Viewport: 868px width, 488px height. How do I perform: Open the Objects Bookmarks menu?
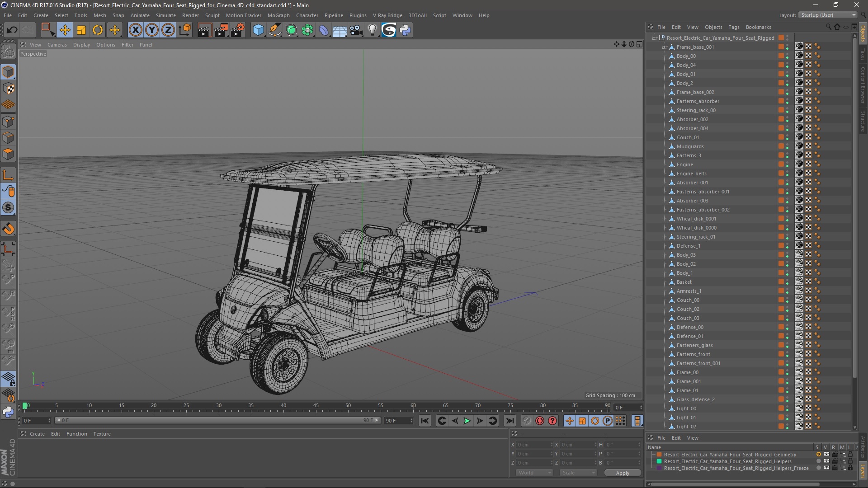(x=758, y=27)
